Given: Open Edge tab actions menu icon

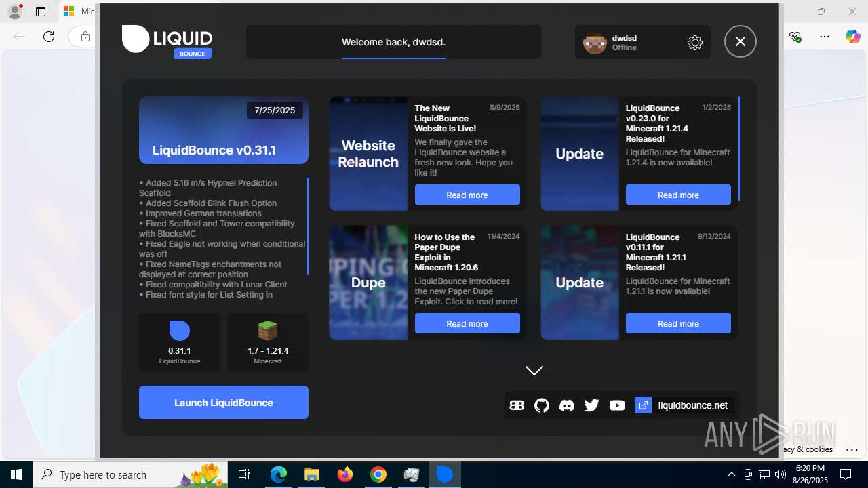Looking at the screenshot, I should [x=41, y=12].
